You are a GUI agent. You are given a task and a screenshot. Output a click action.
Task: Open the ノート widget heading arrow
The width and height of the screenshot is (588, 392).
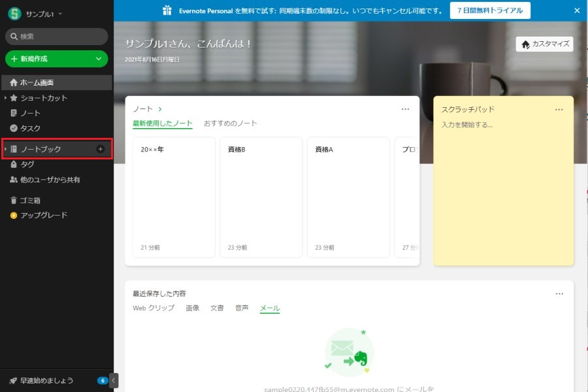tap(160, 109)
